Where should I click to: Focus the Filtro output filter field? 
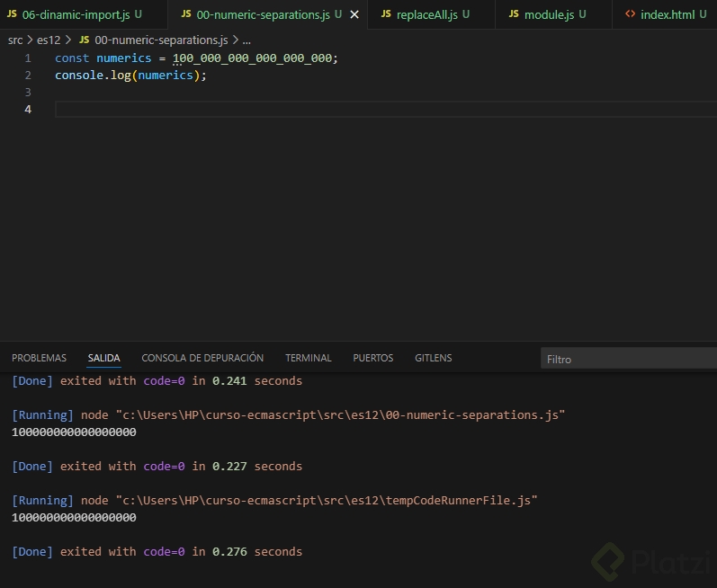point(627,359)
